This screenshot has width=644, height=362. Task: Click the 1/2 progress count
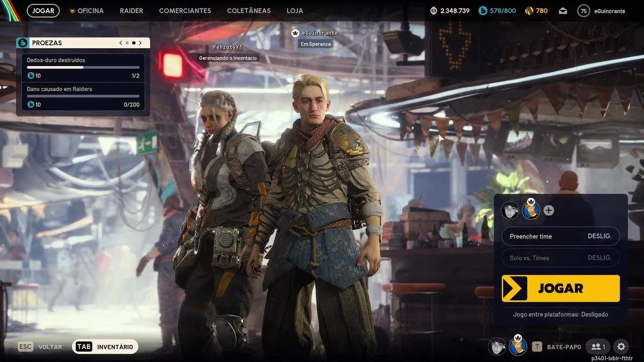[x=135, y=76]
